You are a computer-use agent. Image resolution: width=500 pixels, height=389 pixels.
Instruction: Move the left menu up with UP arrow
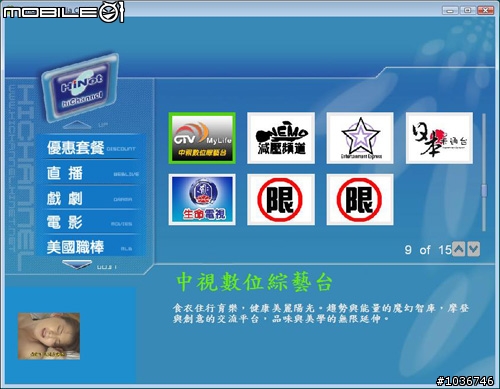click(x=77, y=125)
